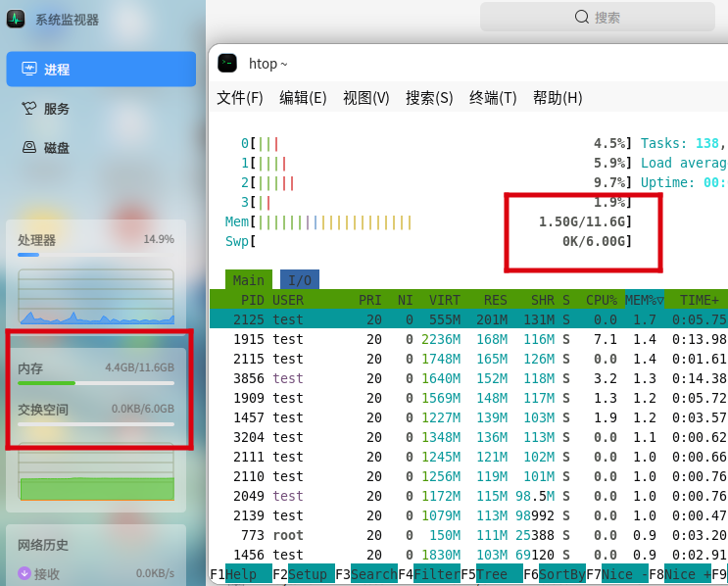Viewport: 728px width, 586px height.
Task: Click the 接收 download arrow icon
Action: tap(24, 573)
